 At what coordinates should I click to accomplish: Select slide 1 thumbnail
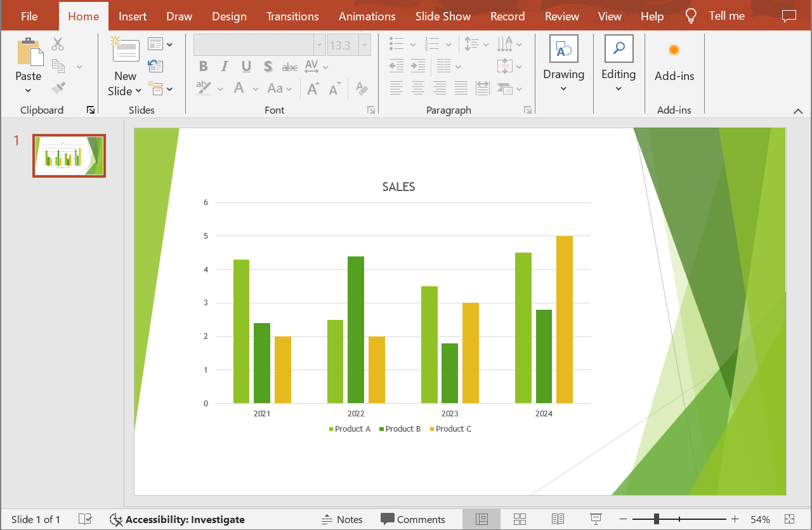pyautogui.click(x=69, y=155)
